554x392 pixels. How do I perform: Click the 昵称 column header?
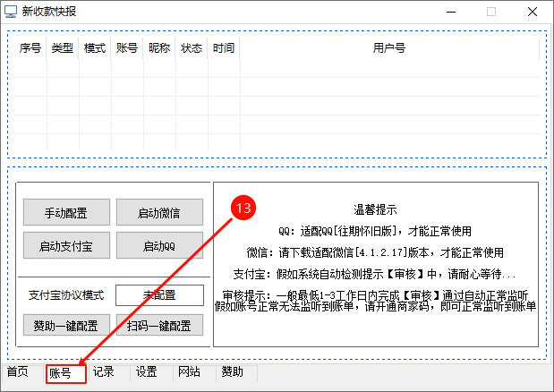click(159, 48)
